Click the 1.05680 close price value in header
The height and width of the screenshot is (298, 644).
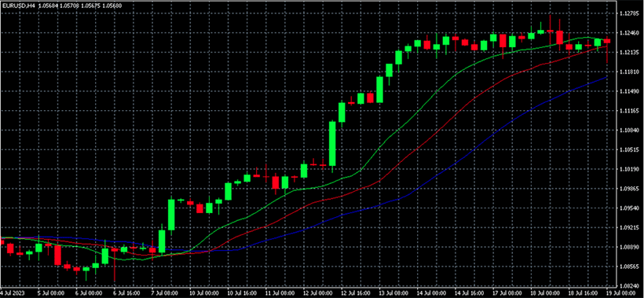[112, 6]
